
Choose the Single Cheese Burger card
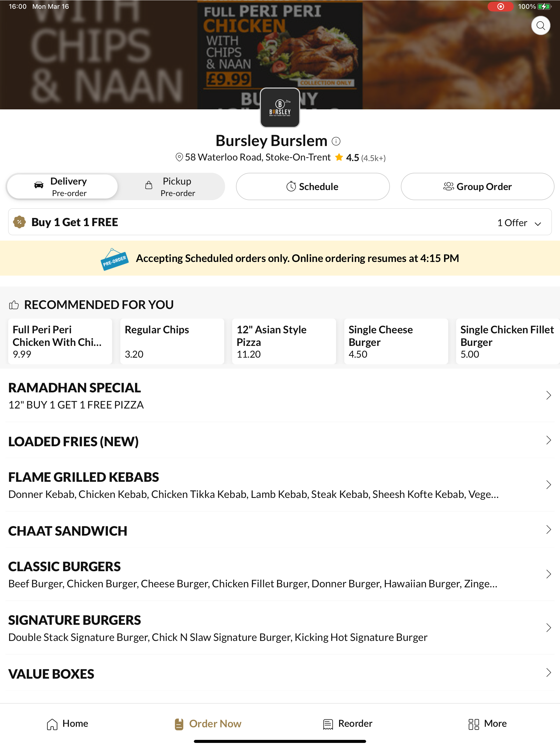(x=396, y=342)
